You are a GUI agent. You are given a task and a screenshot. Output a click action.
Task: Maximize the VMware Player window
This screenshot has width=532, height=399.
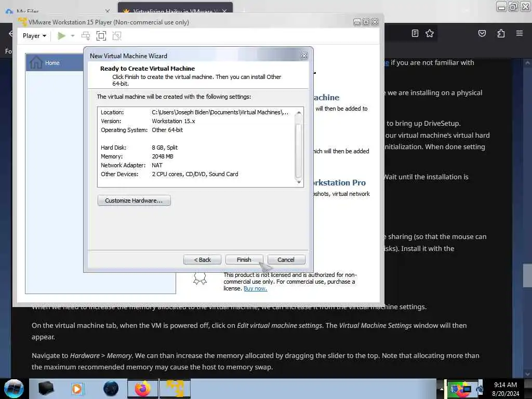(366, 22)
